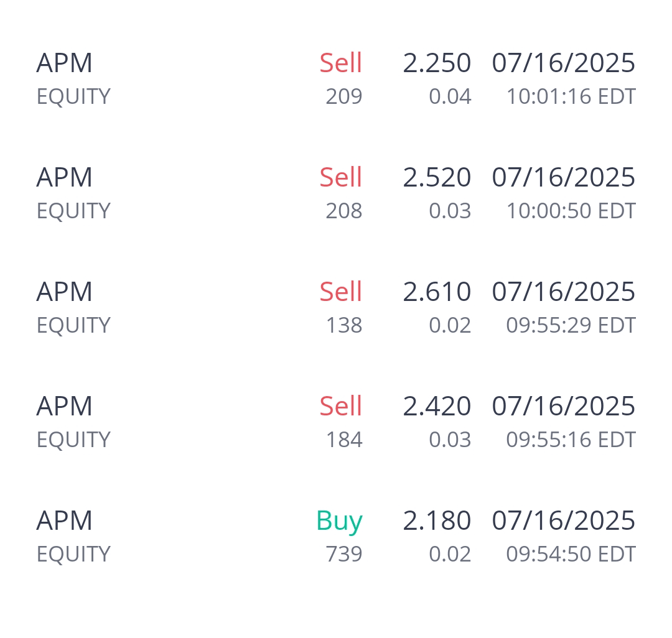The height and width of the screenshot is (638, 672).
Task: Click the 10:00:50 EDT timestamp
Action: pos(571,211)
